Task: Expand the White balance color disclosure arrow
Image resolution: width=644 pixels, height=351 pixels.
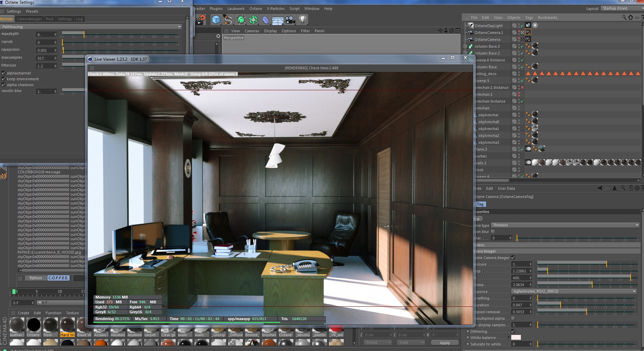Action: 509,338
